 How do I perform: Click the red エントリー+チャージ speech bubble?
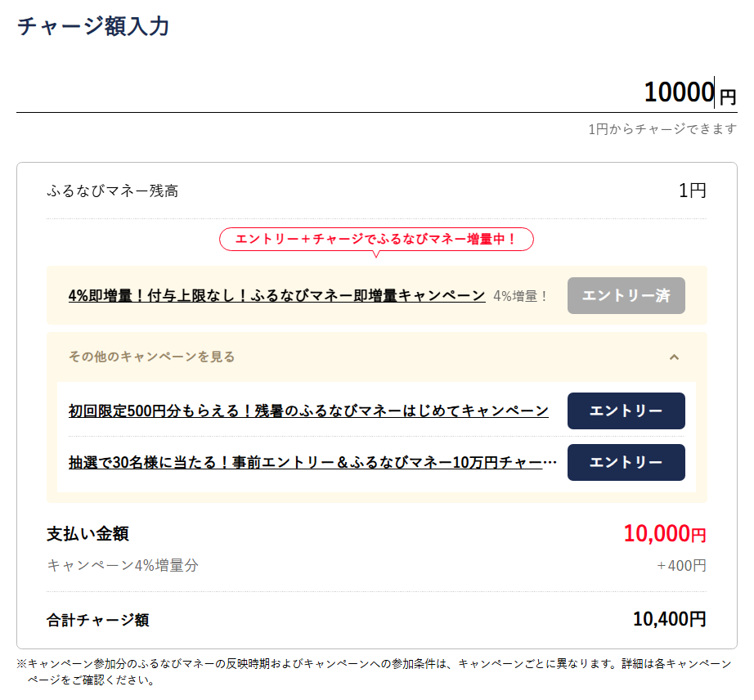tap(376, 240)
